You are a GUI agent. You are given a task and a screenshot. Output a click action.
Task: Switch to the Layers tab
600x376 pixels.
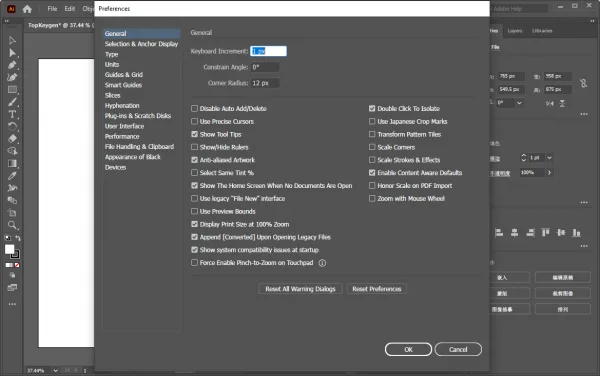515,31
